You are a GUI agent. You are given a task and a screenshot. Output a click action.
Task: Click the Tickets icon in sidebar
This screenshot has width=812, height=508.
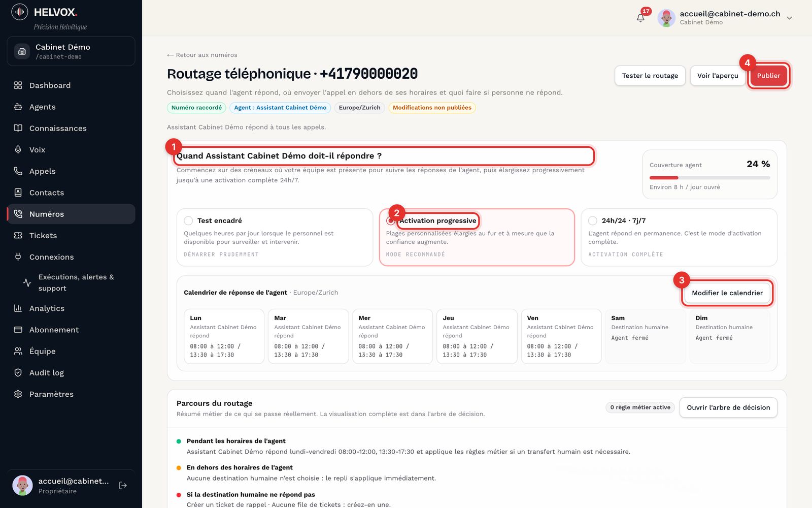coord(18,235)
